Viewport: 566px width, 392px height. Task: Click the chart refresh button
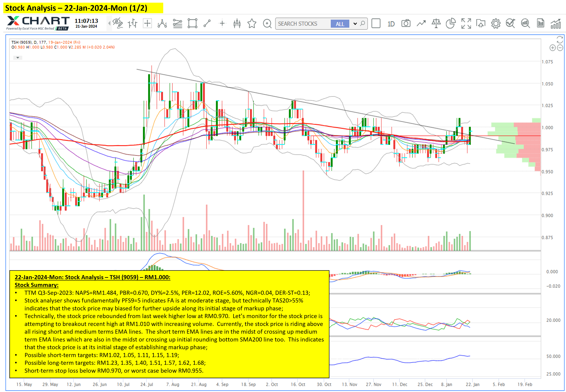click(560, 39)
